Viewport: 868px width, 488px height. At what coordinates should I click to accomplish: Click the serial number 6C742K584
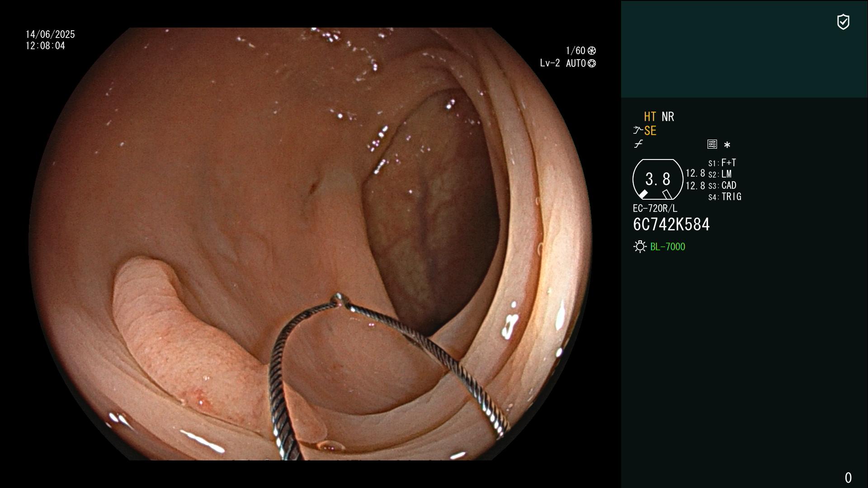tap(671, 224)
